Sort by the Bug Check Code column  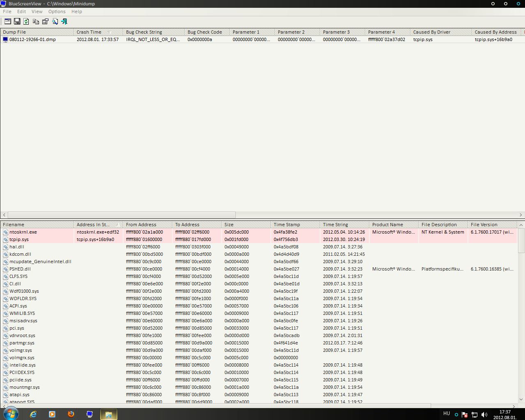click(207, 32)
